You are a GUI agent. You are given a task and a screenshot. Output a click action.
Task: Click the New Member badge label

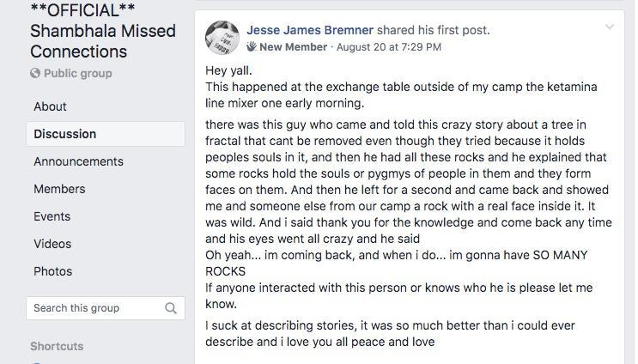pyautogui.click(x=293, y=47)
